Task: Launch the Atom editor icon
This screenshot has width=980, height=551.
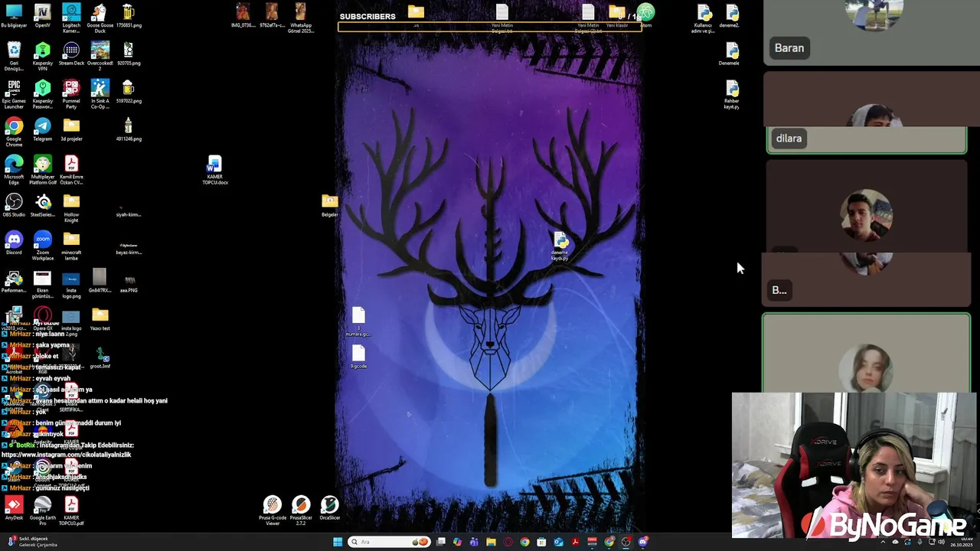Action: pos(646,15)
